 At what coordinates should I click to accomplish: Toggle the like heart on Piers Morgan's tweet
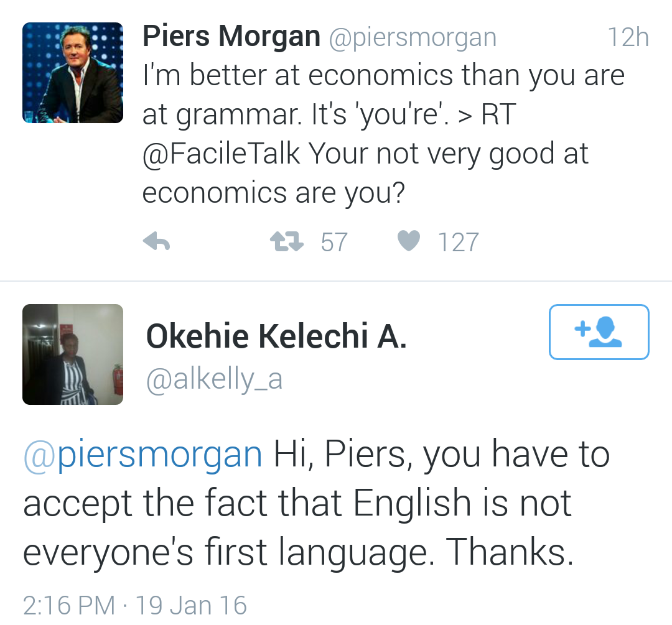(x=408, y=241)
